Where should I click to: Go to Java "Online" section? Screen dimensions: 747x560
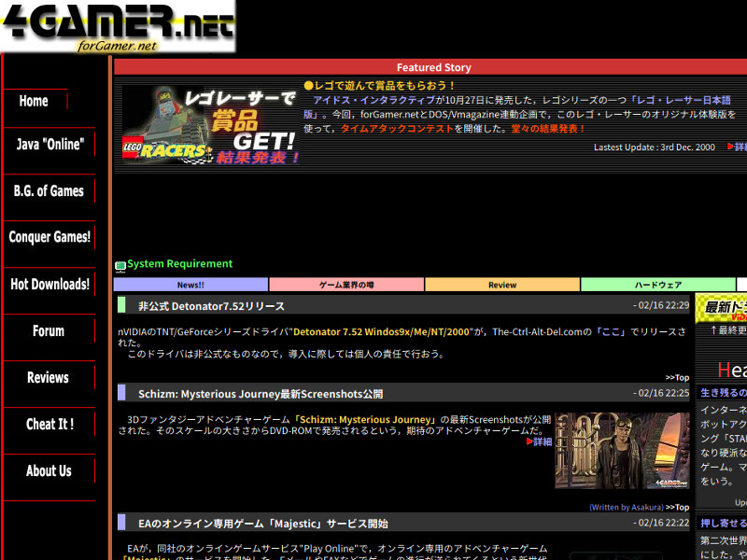coord(50,145)
